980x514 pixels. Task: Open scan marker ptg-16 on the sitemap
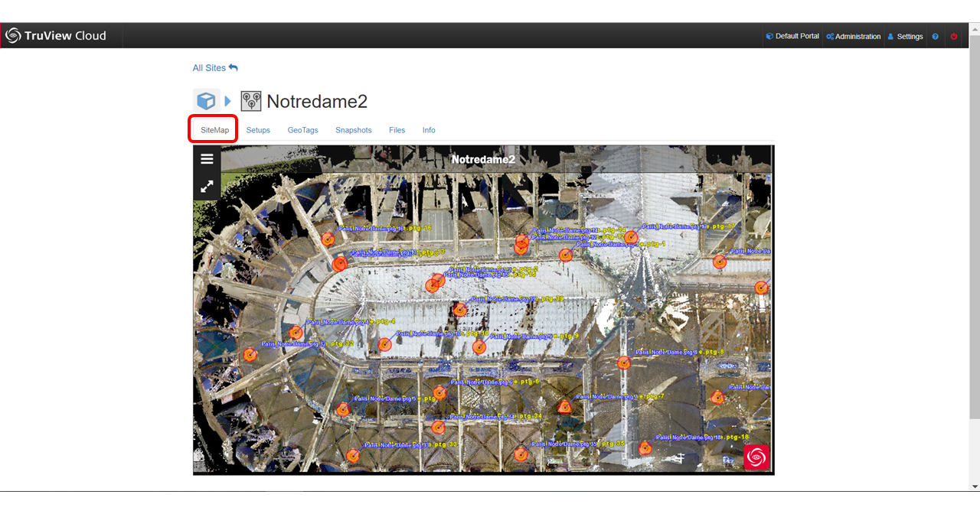pos(328,239)
